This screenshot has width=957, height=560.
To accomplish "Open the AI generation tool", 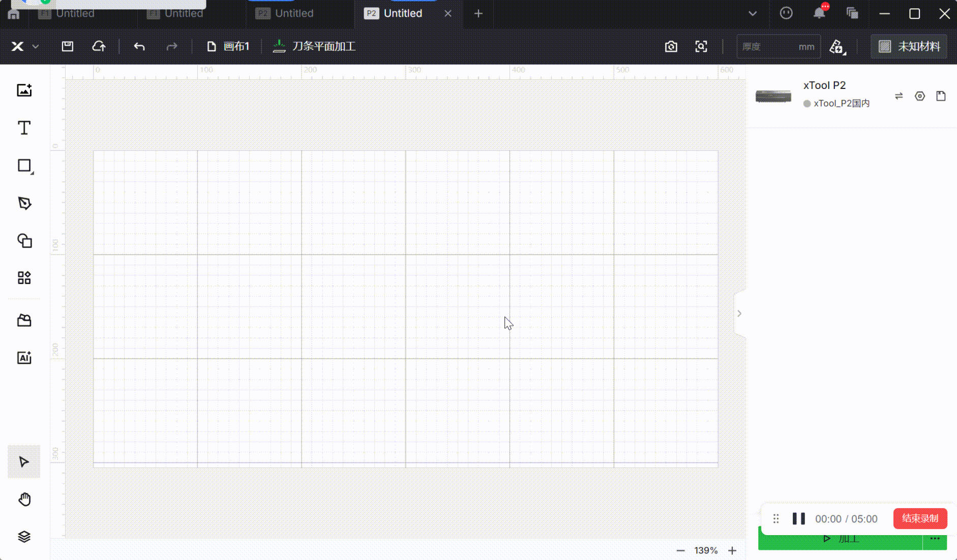I will click(x=24, y=358).
